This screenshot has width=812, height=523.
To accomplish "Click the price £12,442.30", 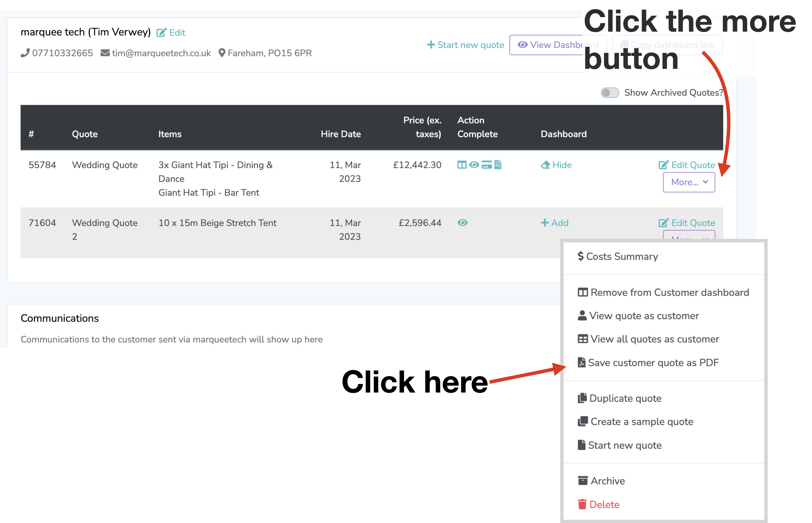I will (417, 165).
